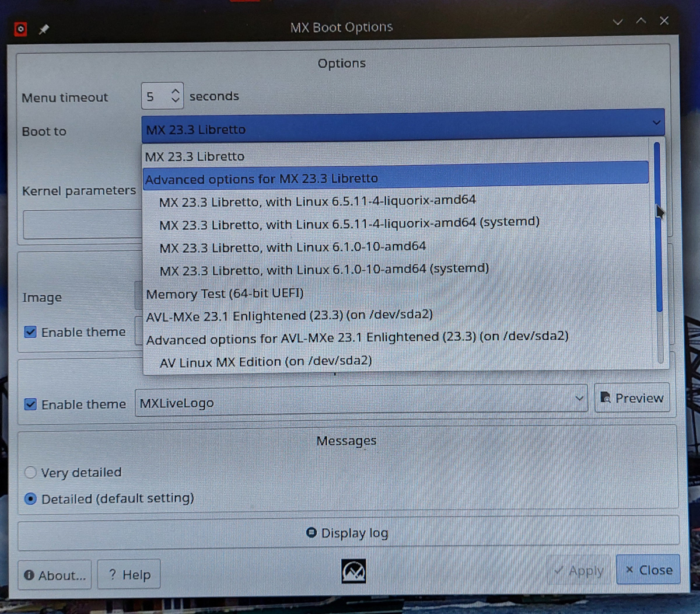Click the Display log button
The width and height of the screenshot is (700, 614).
pos(348,533)
